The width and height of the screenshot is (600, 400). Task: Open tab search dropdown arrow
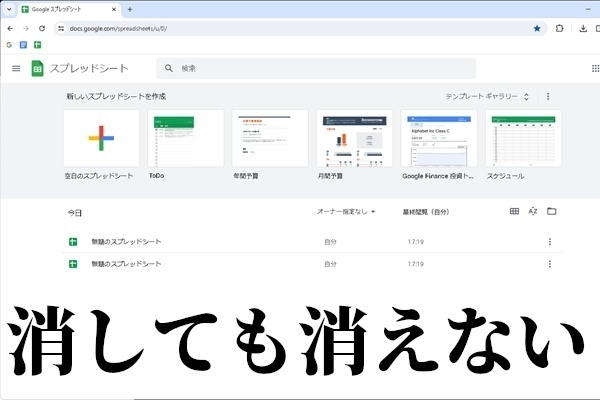(x=9, y=9)
